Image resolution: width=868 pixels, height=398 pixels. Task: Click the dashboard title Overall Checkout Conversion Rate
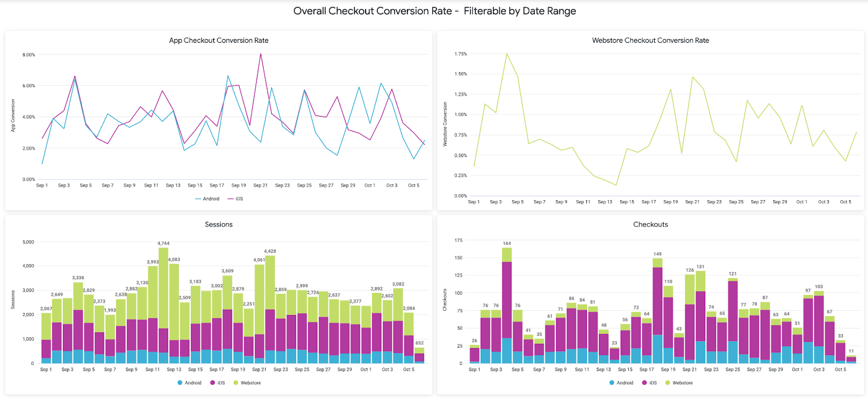click(435, 11)
